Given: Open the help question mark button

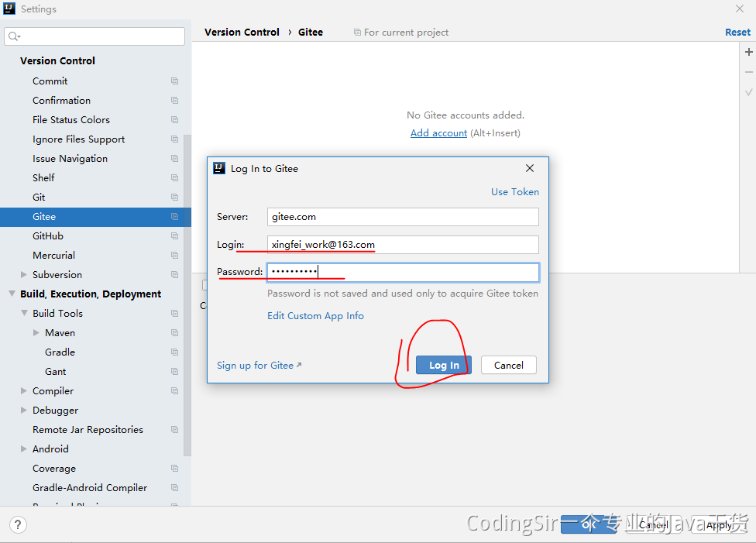Looking at the screenshot, I should (x=18, y=524).
